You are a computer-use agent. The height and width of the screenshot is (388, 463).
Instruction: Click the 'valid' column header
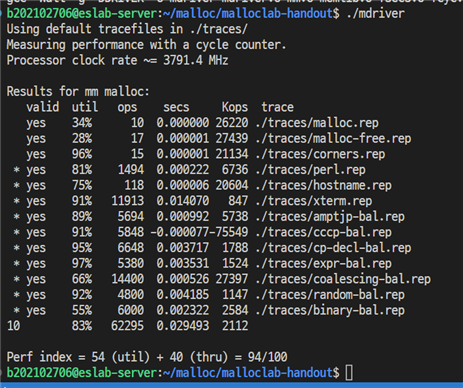[x=43, y=107]
